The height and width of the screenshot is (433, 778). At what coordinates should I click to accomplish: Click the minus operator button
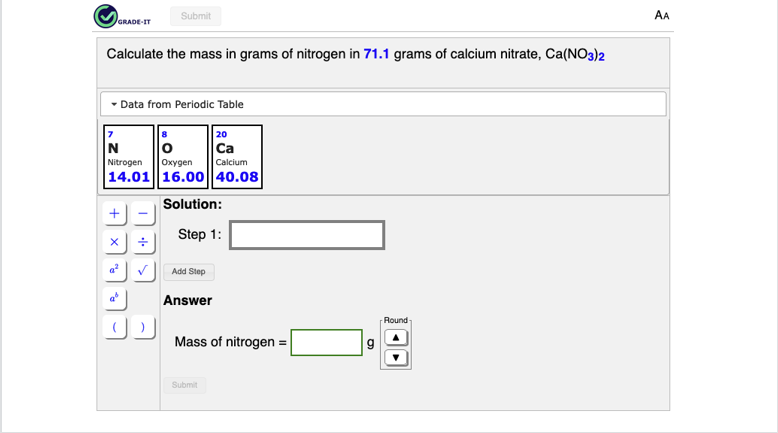[x=143, y=214]
